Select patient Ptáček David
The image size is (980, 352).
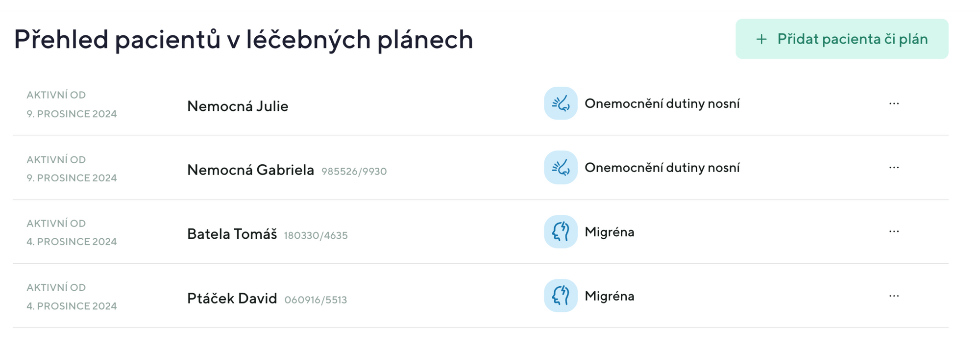[232, 298]
